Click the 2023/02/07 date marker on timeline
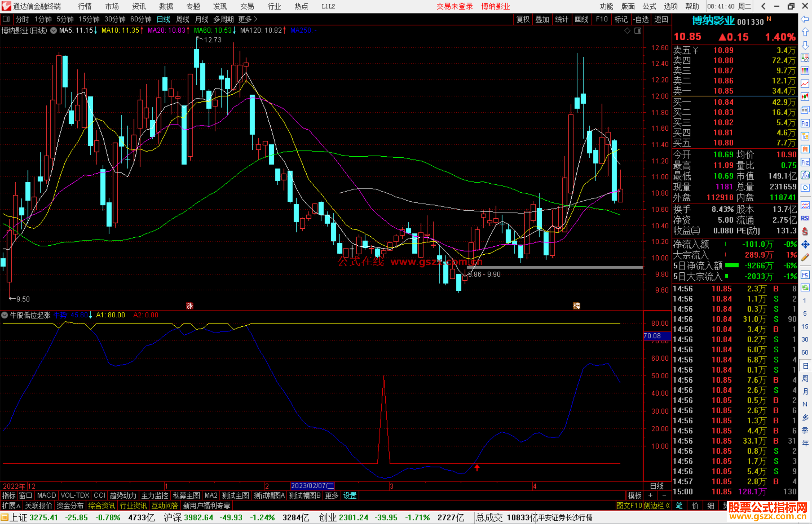Viewport: 812px width, 524px height. click(312, 486)
